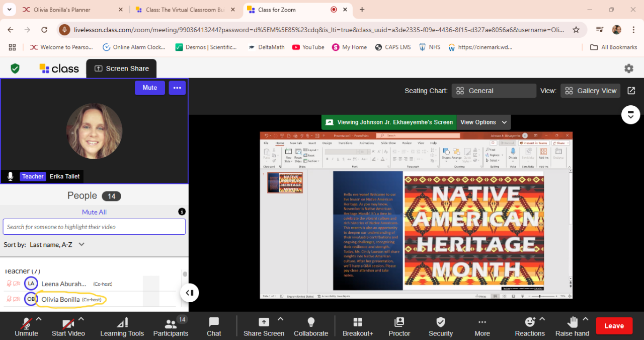This screenshot has width=644, height=340.
Task: Open the three-dot menu on Erika's tile
Action: coord(177,88)
